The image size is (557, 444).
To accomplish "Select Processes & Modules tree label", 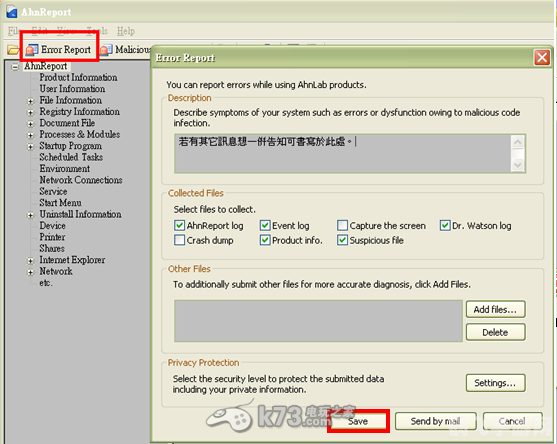I will [x=80, y=134].
